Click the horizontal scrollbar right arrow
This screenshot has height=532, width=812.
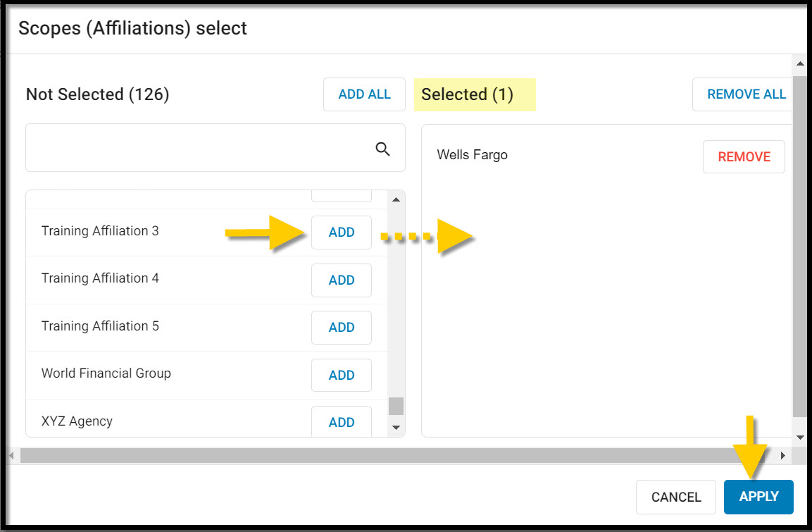tap(783, 456)
